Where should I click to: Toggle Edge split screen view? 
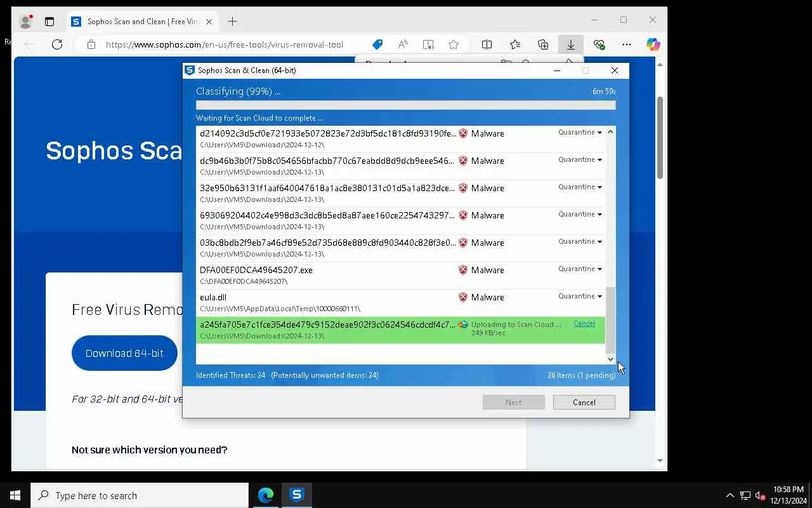[487, 44]
